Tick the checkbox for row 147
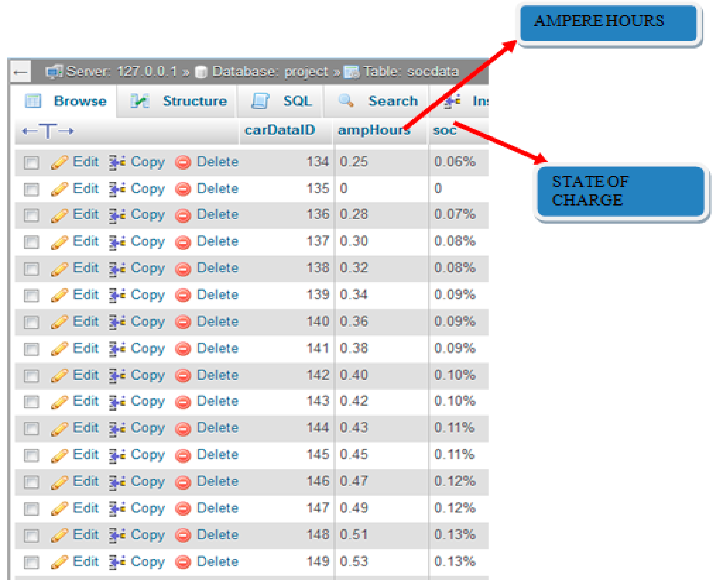The width and height of the screenshot is (717, 588). [31, 509]
